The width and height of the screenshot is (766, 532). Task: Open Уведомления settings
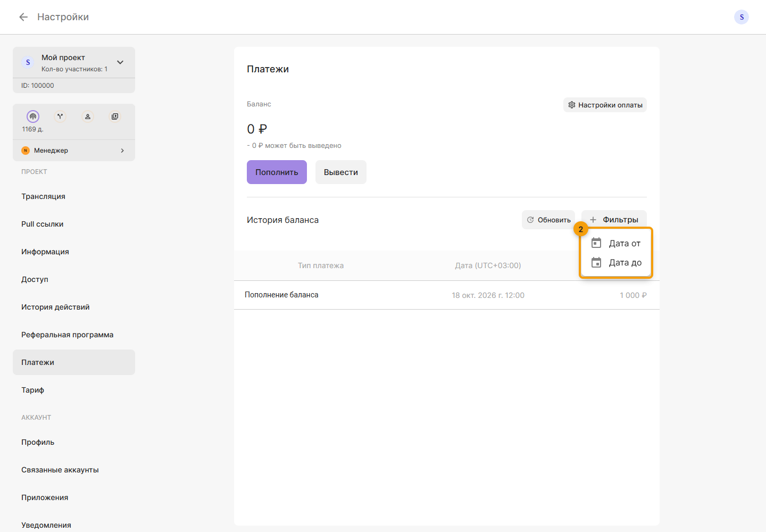74,524
